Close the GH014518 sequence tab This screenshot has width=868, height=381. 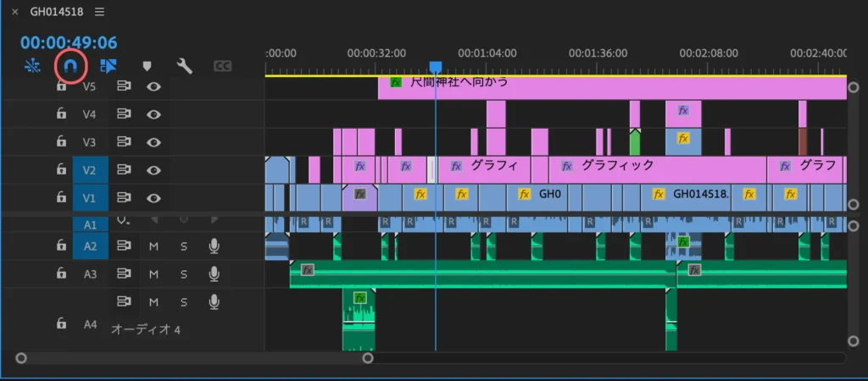(14, 12)
